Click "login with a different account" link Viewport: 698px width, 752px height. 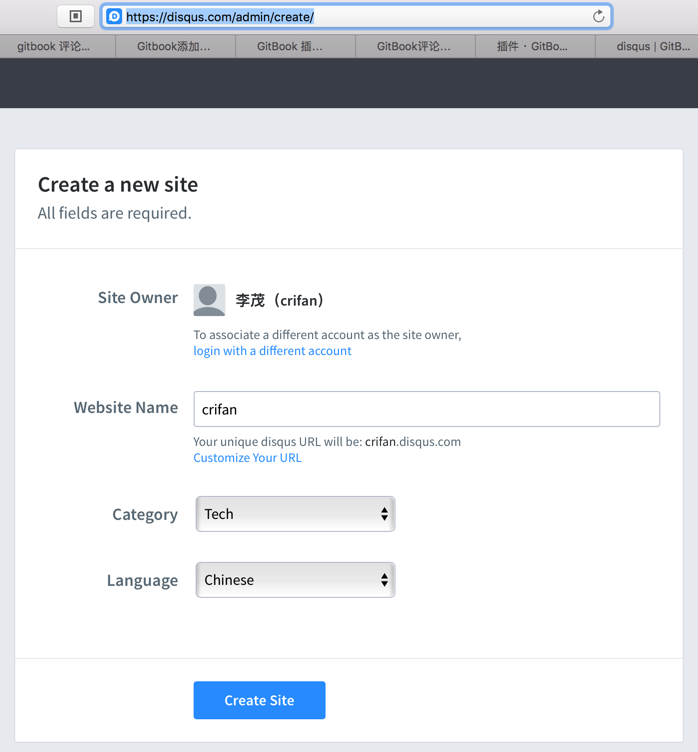(x=272, y=351)
